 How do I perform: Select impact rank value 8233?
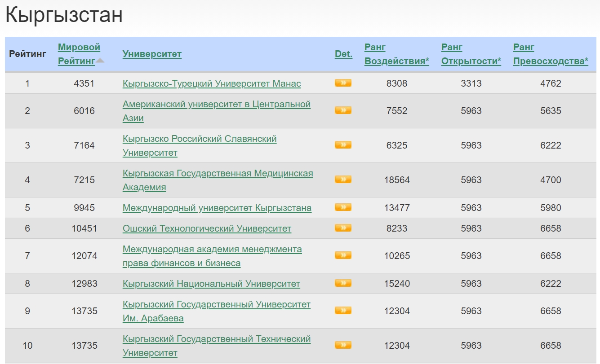tap(397, 228)
